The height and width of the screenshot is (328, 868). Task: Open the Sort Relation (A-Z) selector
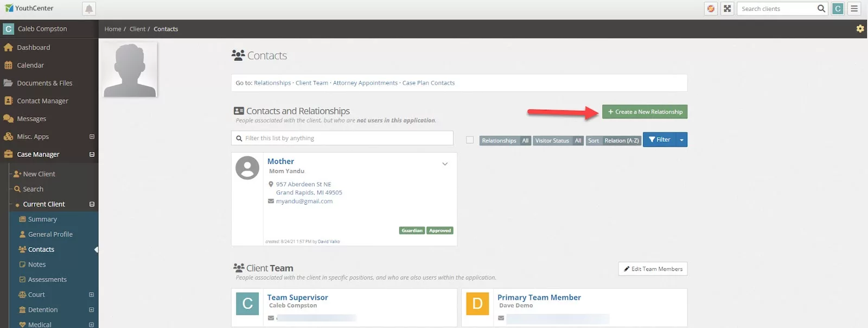(614, 141)
